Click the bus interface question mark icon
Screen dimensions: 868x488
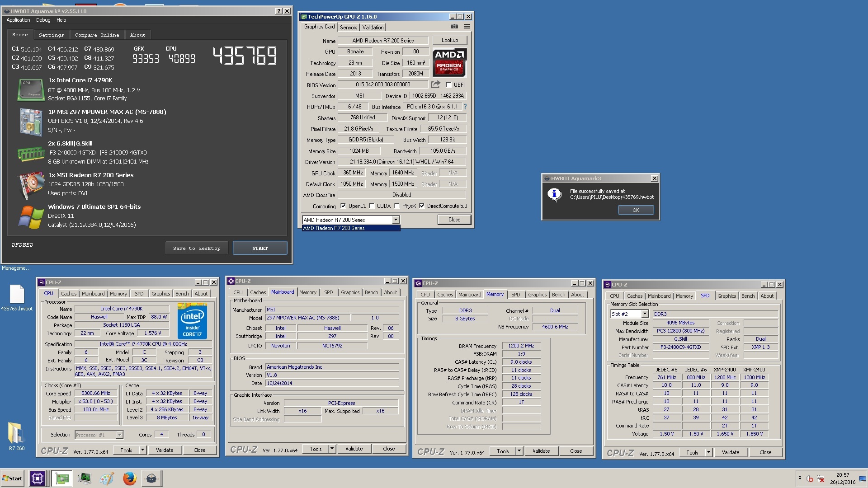click(465, 107)
